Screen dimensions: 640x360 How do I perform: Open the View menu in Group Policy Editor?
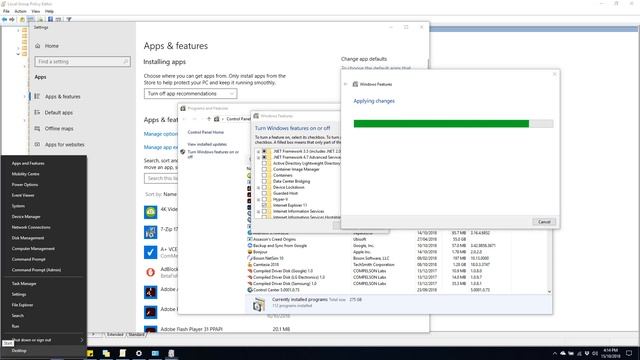(x=36, y=11)
